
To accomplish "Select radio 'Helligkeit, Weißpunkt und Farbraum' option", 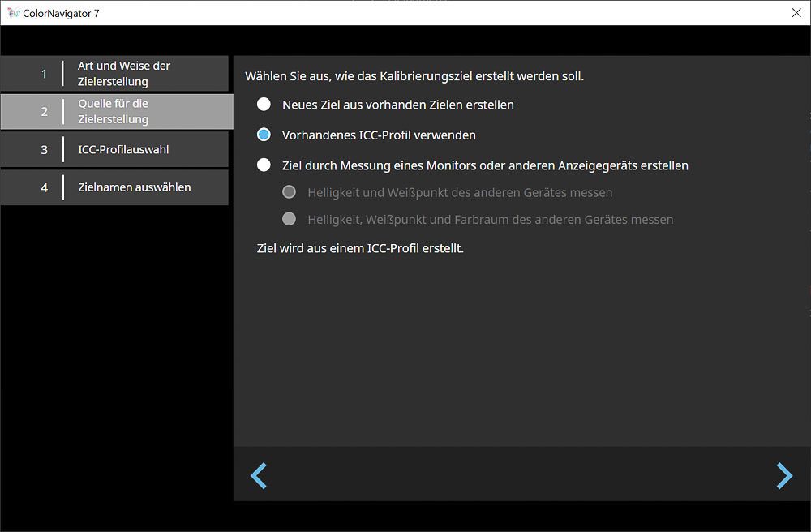I will [x=289, y=219].
